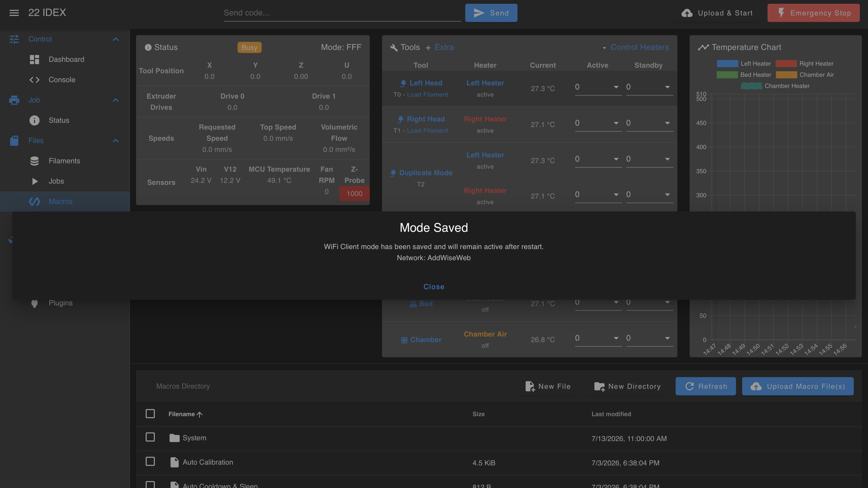The width and height of the screenshot is (868, 488).
Task: Click the Bed heater icon
Action: pos(413,304)
